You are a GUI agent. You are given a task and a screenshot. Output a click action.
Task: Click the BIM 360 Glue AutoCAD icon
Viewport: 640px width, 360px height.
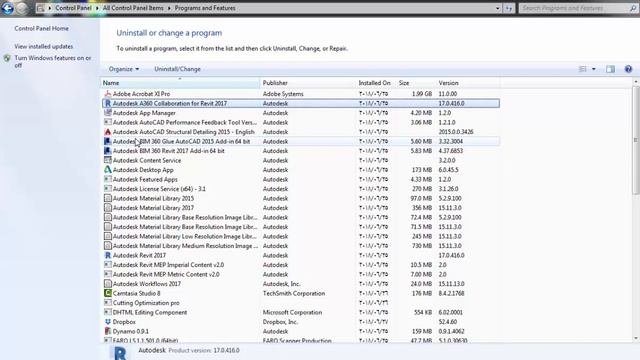[x=108, y=141]
